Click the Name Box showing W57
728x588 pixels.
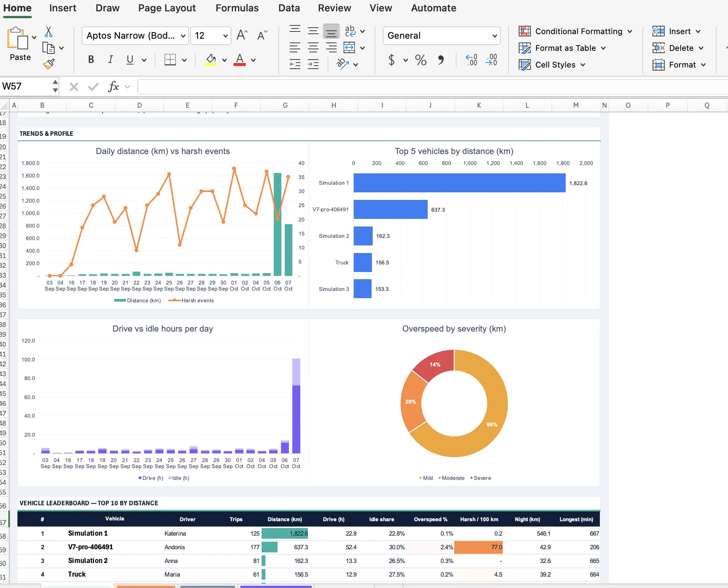point(26,86)
